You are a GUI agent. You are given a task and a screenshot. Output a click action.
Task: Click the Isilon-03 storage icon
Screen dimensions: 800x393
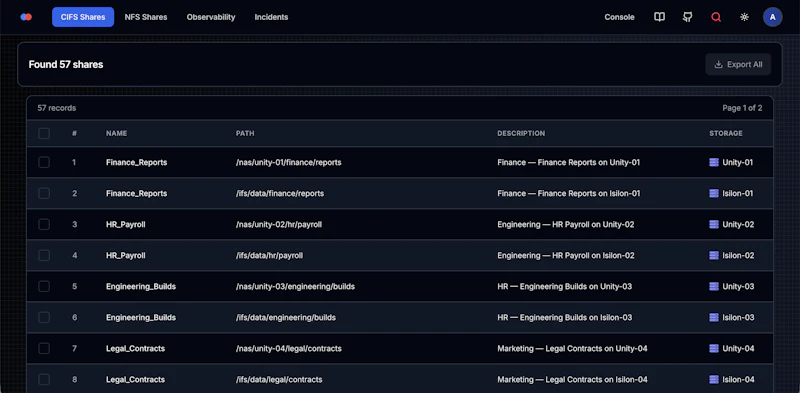[714, 317]
